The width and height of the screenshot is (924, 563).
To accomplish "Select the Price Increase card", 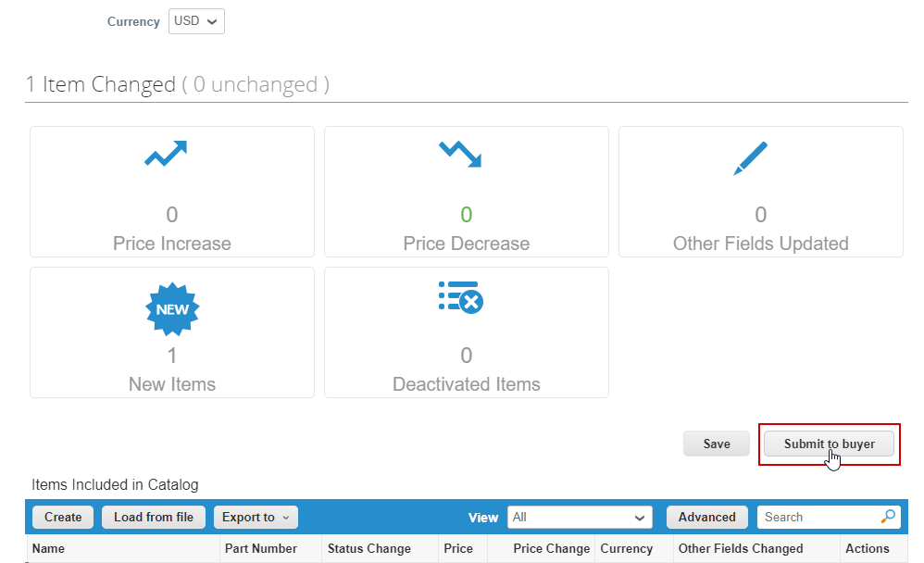I will click(x=172, y=192).
